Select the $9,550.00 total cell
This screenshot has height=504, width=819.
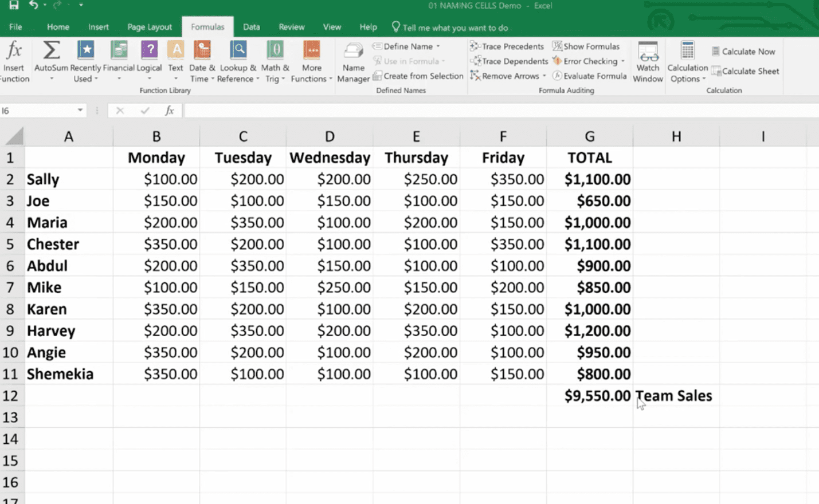590,396
